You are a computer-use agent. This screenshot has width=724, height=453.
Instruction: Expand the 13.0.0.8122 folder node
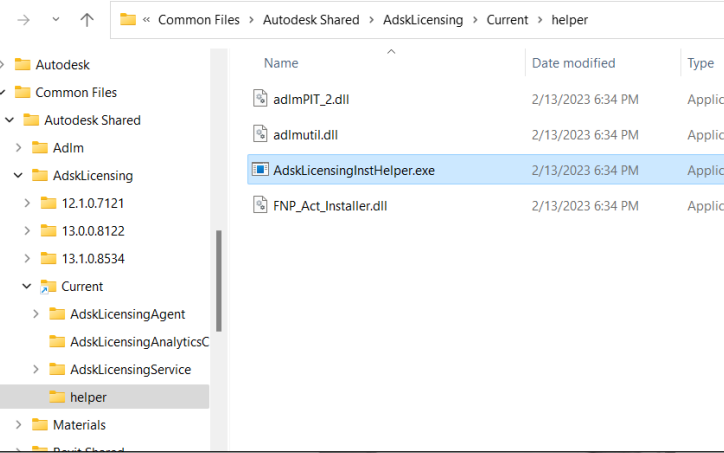click(27, 231)
